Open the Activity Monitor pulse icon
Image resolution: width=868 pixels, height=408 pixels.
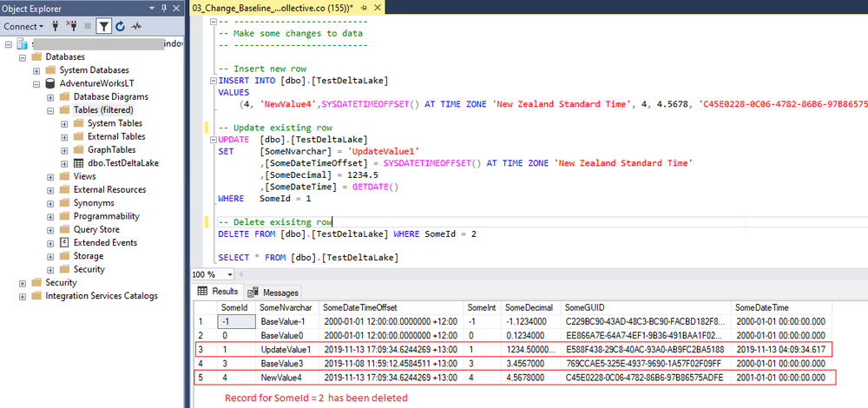[136, 26]
